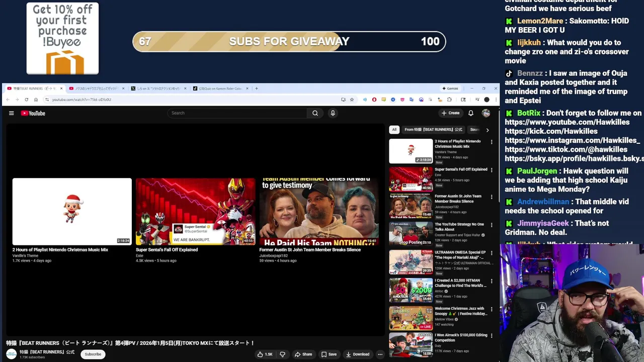Click the Create button
The width and height of the screenshot is (644, 362).
[450, 113]
